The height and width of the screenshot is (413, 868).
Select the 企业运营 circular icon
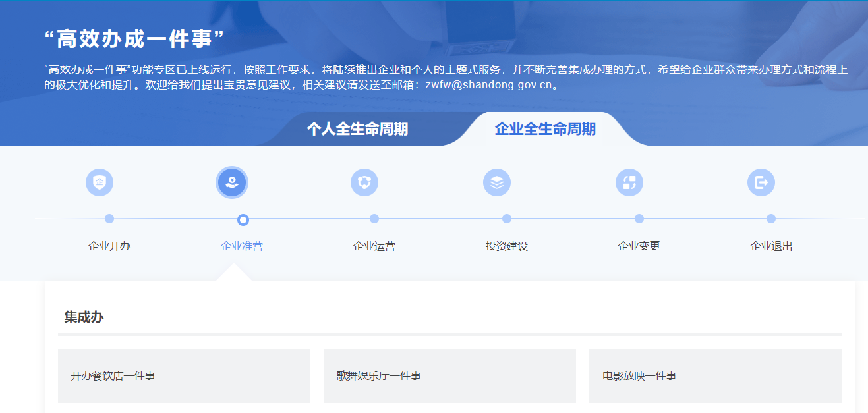(364, 182)
